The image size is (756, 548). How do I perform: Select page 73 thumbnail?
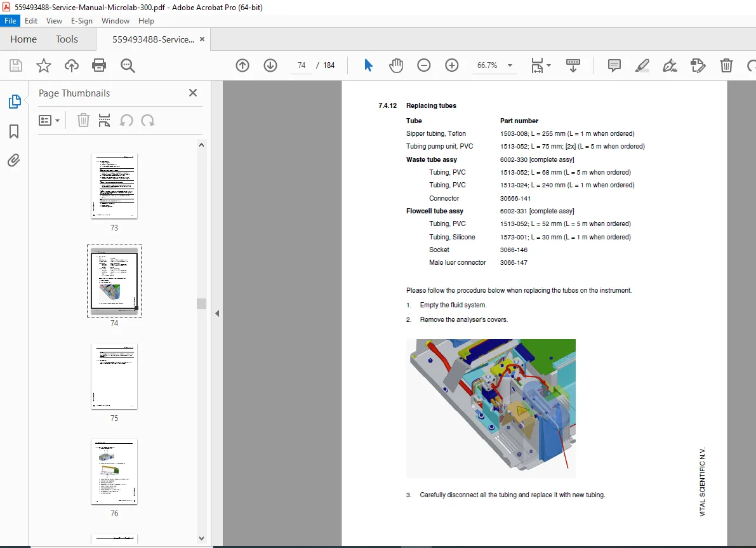114,186
